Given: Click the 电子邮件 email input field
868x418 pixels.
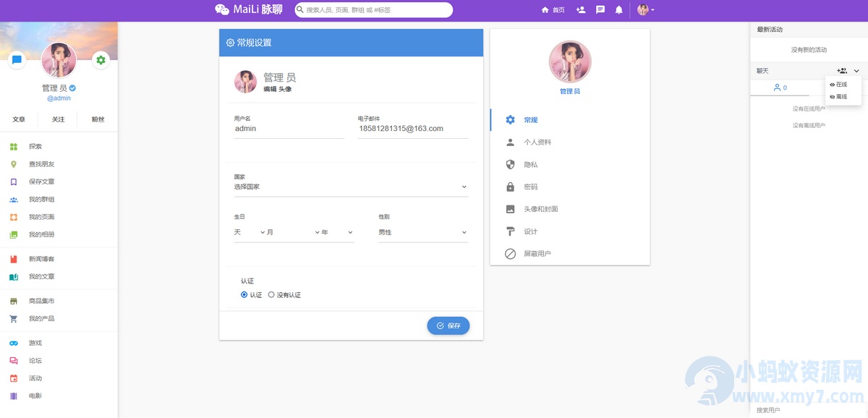Looking at the screenshot, I should click(x=413, y=129).
